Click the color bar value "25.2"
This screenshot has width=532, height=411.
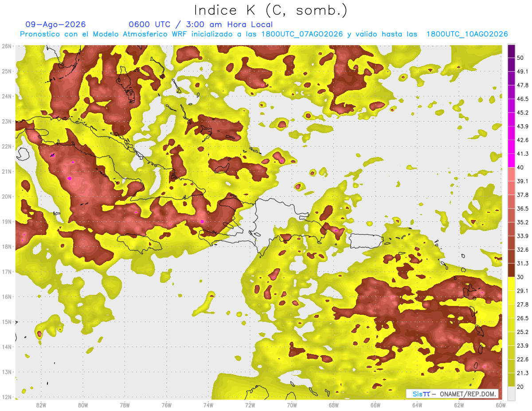[x=523, y=332]
